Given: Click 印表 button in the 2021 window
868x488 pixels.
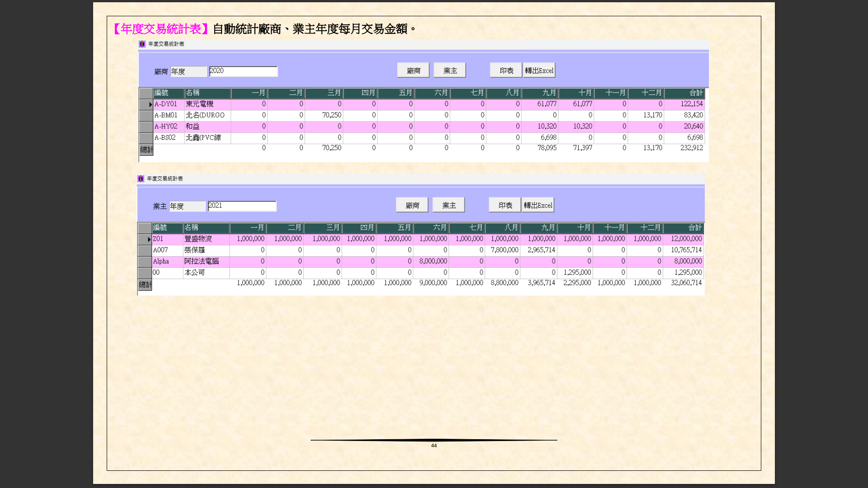Looking at the screenshot, I should tap(505, 205).
